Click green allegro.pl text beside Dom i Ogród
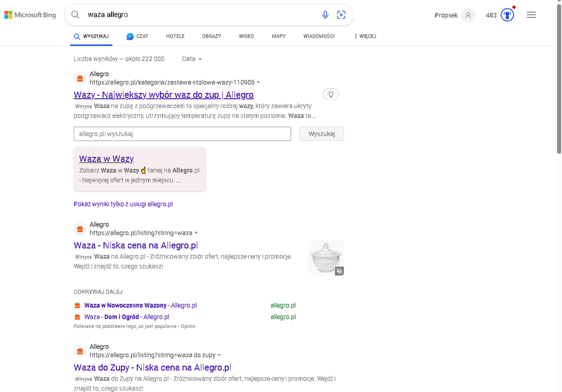562x392 pixels. click(x=283, y=317)
